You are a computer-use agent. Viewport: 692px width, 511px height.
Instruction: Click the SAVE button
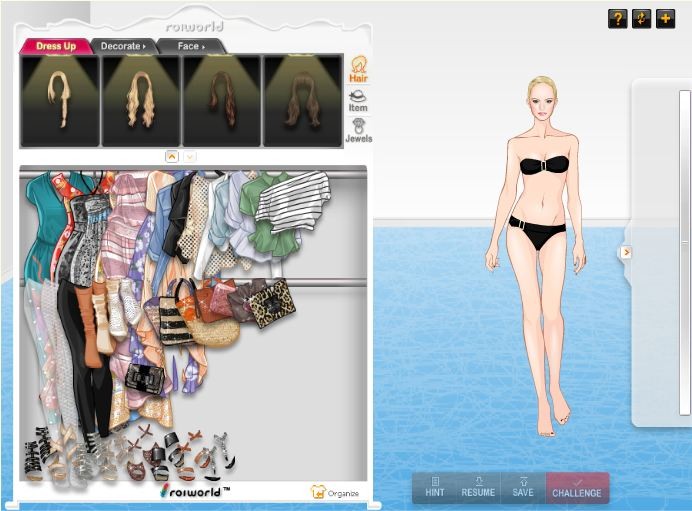(x=523, y=488)
